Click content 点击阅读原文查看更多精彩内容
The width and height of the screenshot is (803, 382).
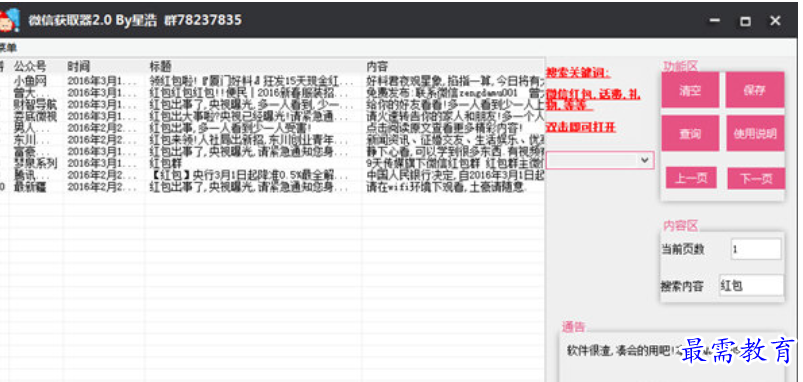coord(445,128)
